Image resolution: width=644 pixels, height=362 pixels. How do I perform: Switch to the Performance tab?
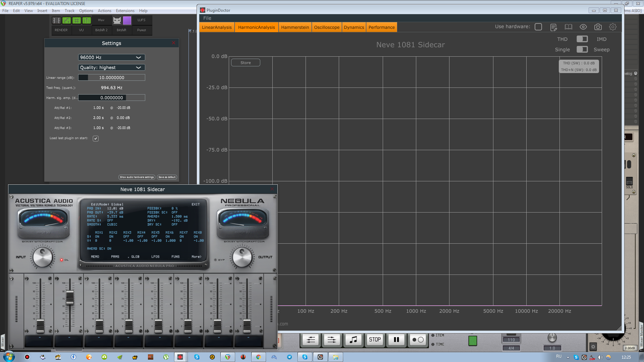click(381, 27)
